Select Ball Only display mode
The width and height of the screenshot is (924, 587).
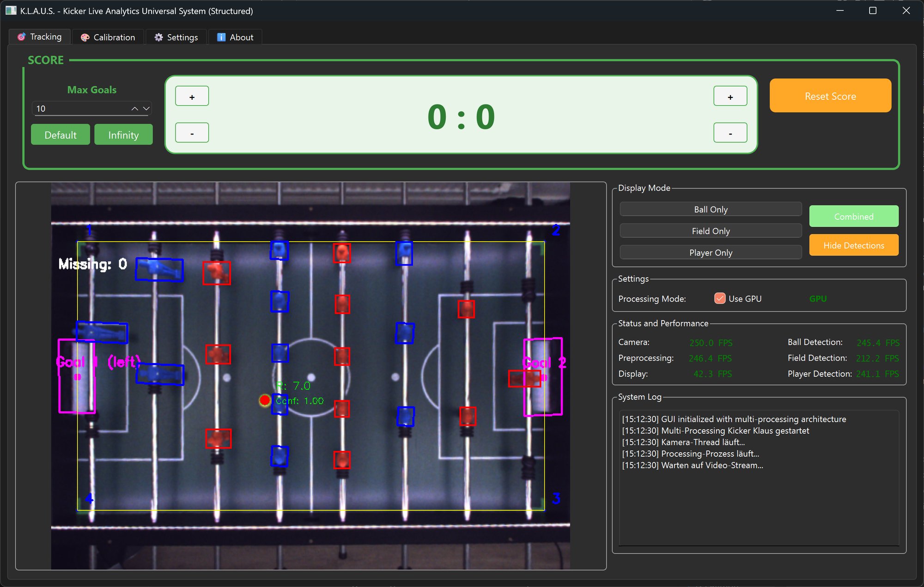(710, 209)
